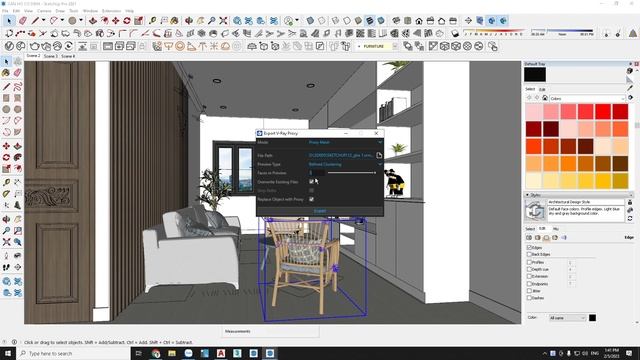Open the Mode dropdown in Export V-Ray Proxy

click(345, 142)
